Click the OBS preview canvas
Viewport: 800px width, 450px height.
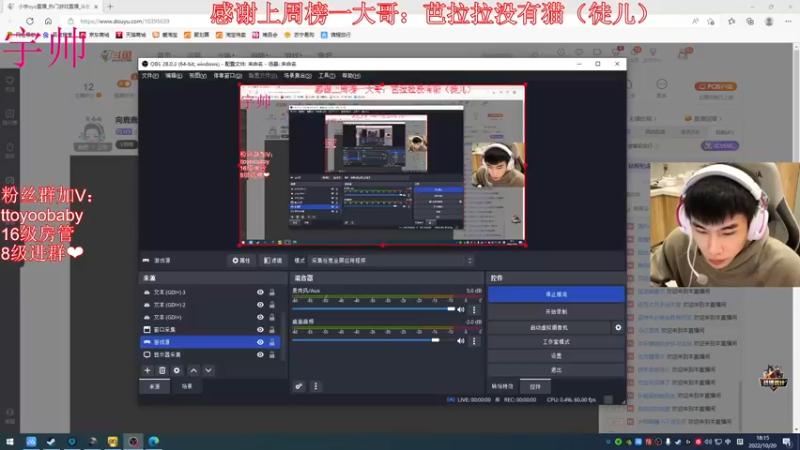(x=383, y=165)
